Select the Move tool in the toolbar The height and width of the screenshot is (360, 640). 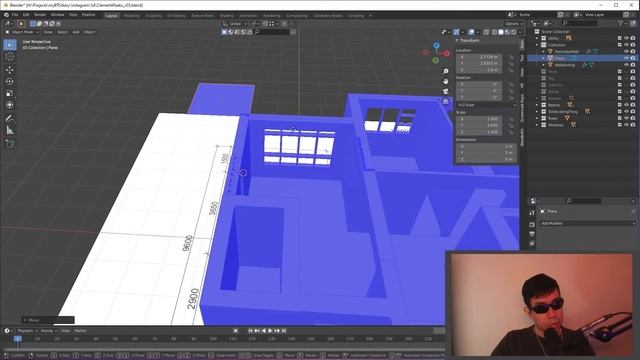[10, 70]
